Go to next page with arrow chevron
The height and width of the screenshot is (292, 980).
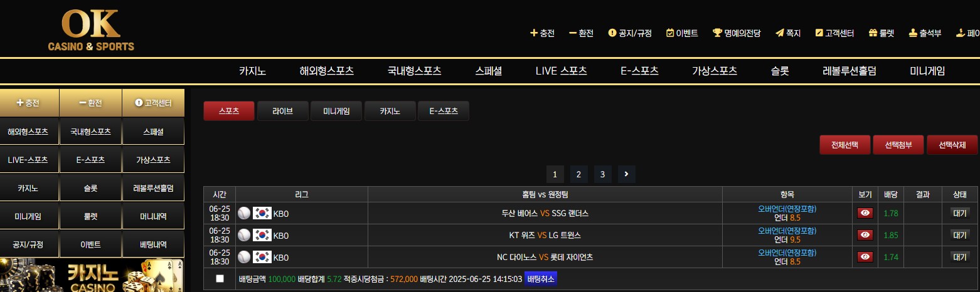(626, 174)
